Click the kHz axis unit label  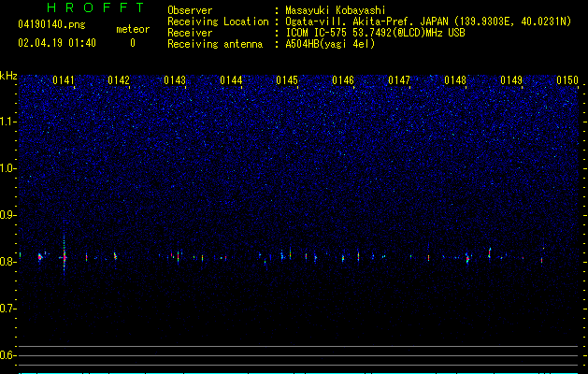pos(8,76)
